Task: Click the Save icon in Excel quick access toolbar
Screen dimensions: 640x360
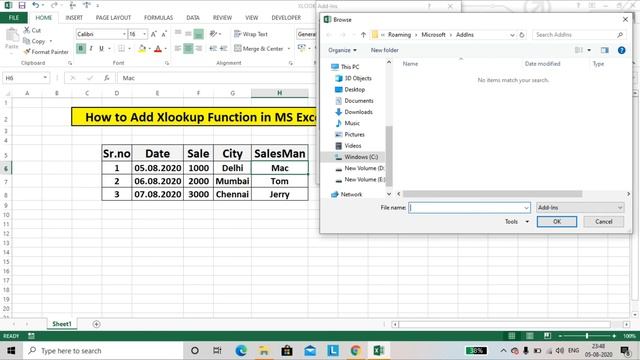Action: click(22, 5)
